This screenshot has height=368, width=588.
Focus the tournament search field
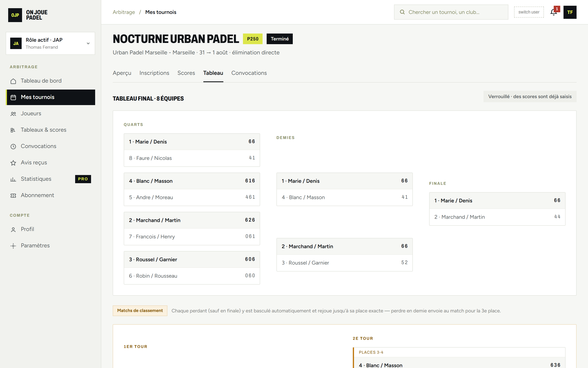point(451,12)
